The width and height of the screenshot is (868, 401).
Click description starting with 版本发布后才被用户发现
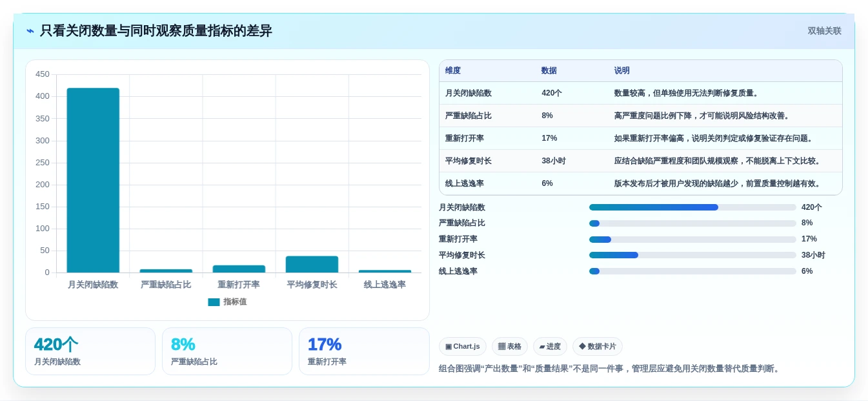pyautogui.click(x=718, y=183)
